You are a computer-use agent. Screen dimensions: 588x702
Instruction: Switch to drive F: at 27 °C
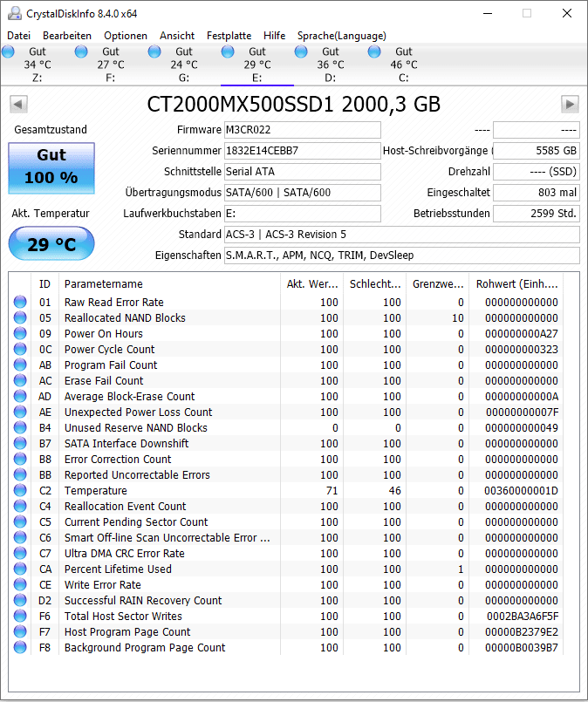111,65
